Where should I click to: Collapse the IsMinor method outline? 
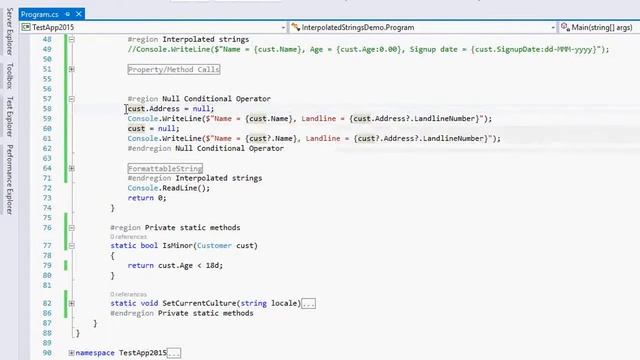pyautogui.click(x=71, y=246)
